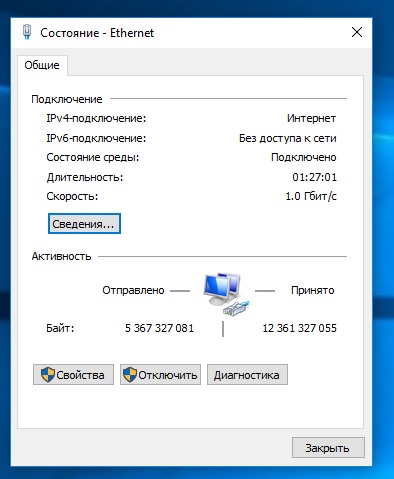Open the Общие tab
The image size is (394, 479).
[42, 65]
